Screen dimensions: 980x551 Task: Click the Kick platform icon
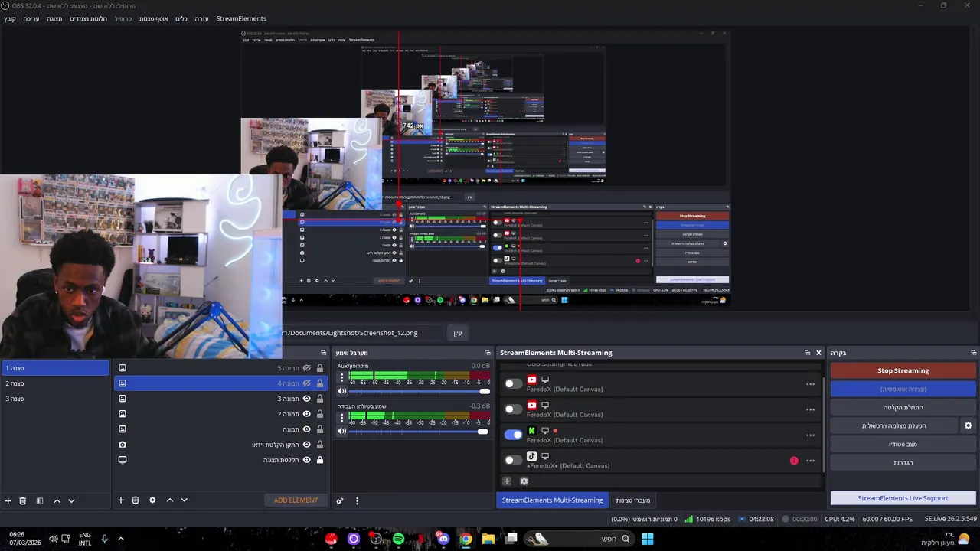531,431
